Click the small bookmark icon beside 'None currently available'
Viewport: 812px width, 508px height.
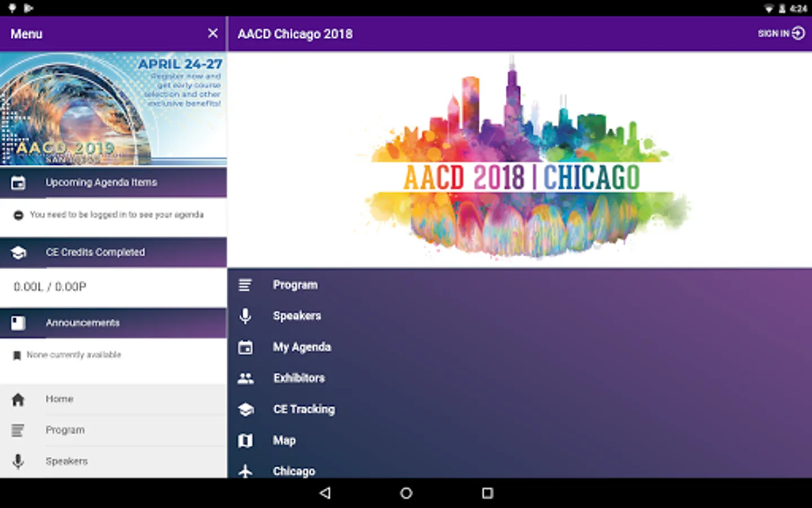click(17, 355)
